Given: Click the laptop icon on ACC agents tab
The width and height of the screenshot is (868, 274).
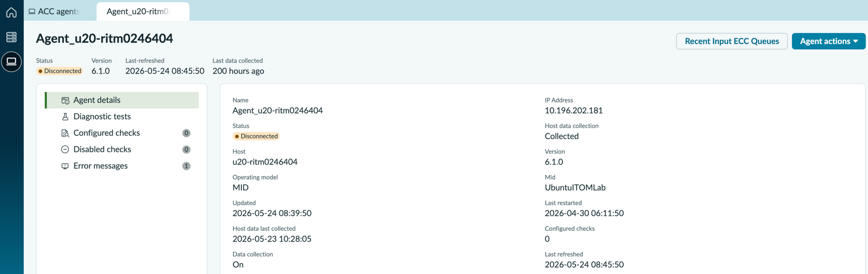Looking at the screenshot, I should coord(32,11).
